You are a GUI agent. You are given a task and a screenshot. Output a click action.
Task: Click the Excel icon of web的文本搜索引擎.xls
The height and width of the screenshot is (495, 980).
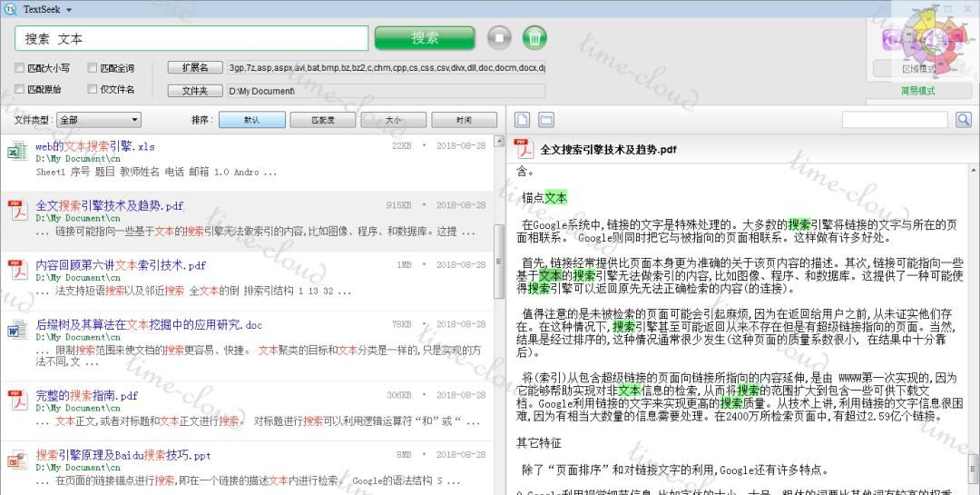[x=17, y=151]
